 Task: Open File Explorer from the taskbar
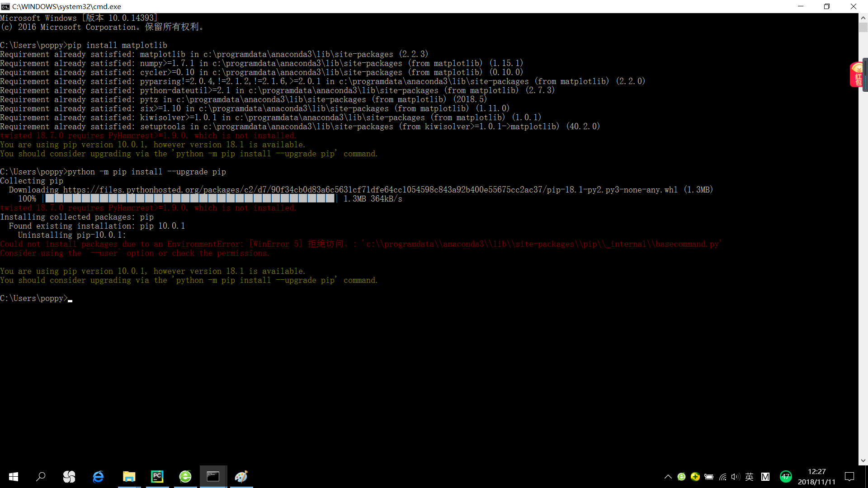[x=129, y=477]
